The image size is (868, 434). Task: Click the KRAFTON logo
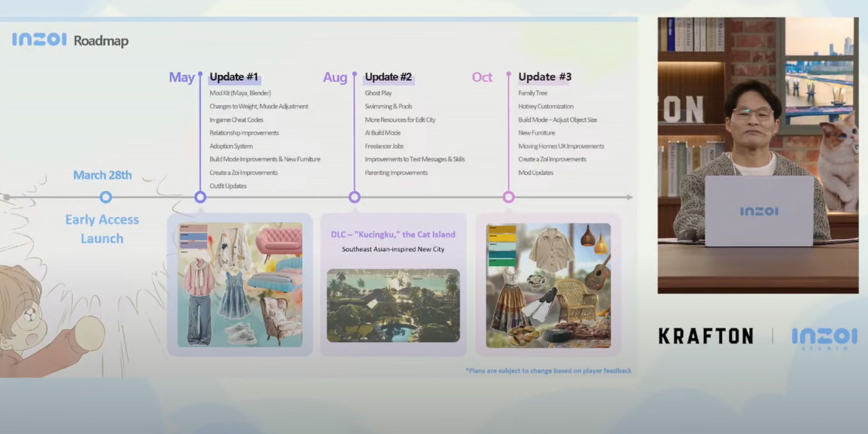coord(705,337)
